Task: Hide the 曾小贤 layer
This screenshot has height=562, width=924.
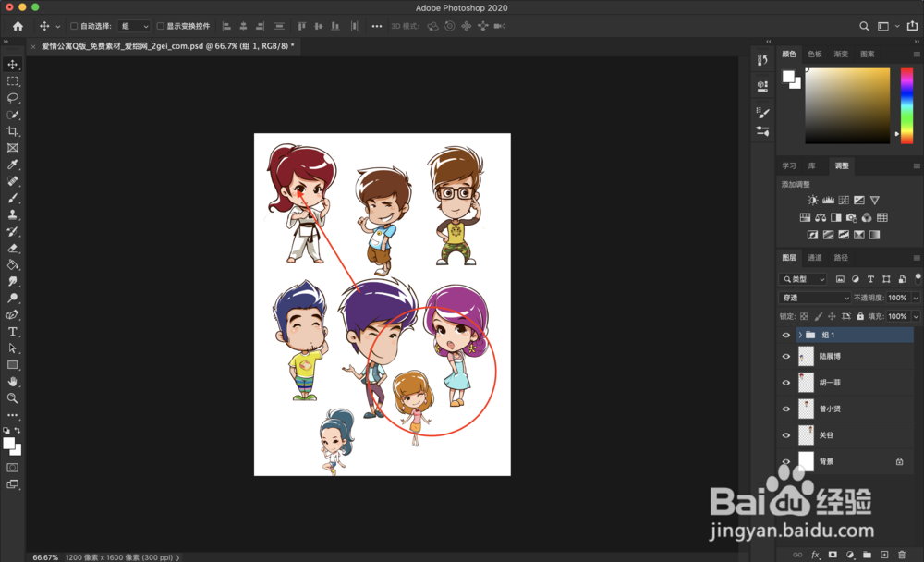Action: click(786, 409)
